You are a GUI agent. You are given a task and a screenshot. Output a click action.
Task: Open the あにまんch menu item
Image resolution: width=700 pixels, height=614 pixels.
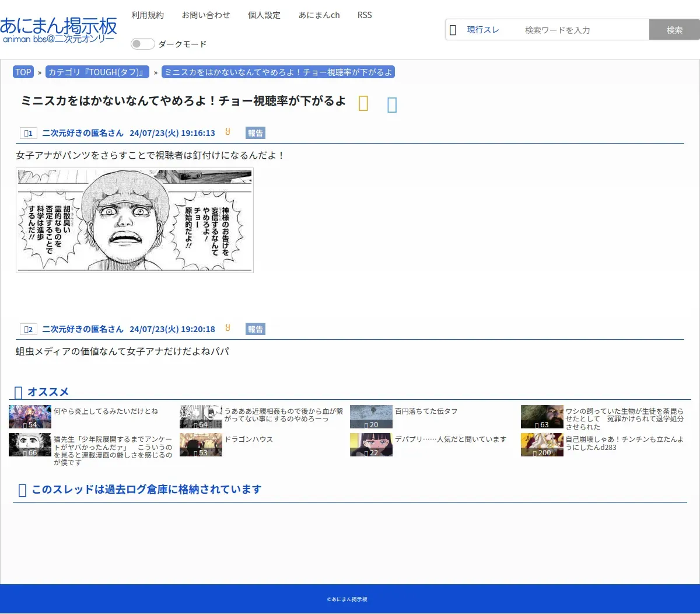[x=319, y=15]
